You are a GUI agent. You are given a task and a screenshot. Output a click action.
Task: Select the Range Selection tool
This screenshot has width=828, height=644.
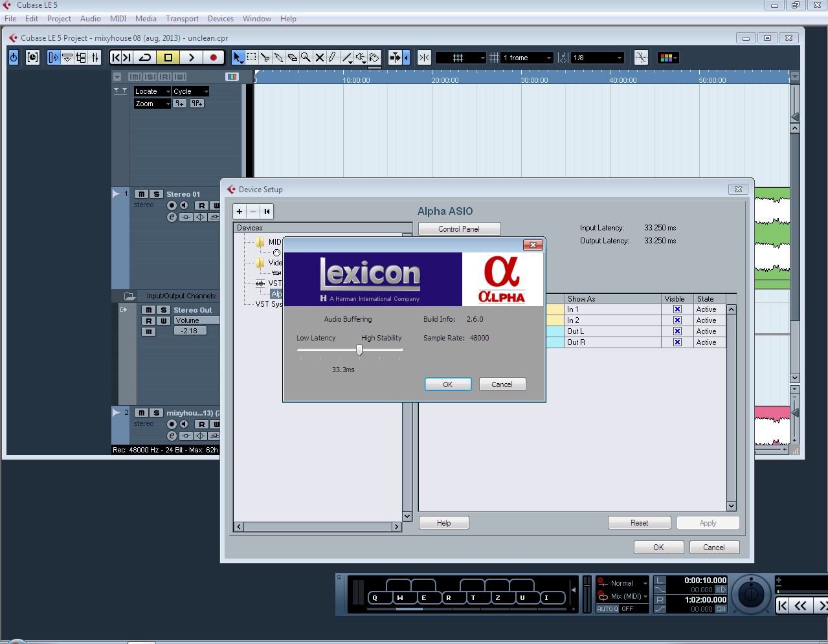pos(251,58)
